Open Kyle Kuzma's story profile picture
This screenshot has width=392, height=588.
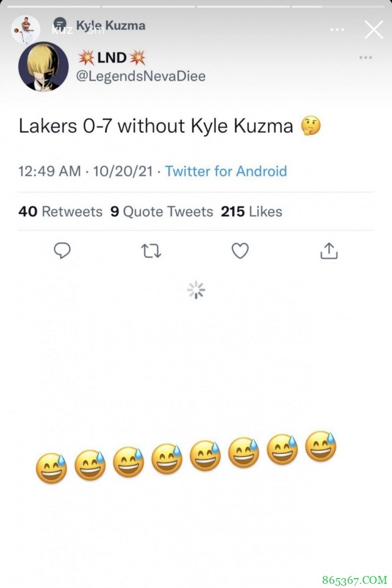(26, 29)
